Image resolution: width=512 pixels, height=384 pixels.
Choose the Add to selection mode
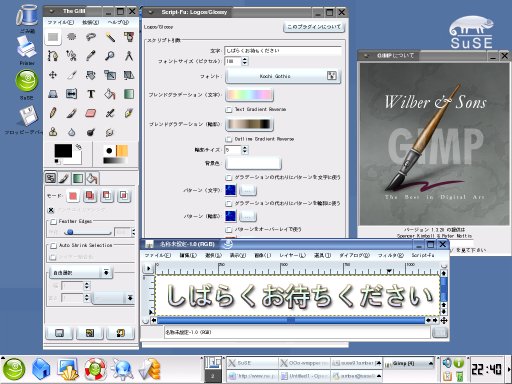tap(90, 196)
